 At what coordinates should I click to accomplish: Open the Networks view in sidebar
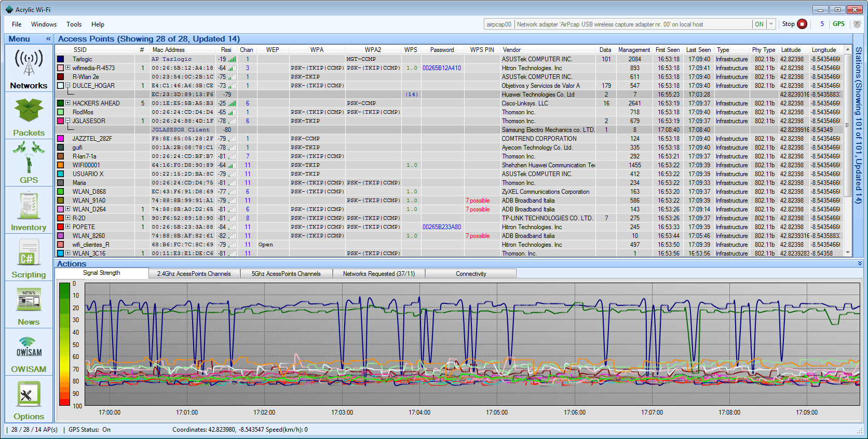(x=29, y=69)
